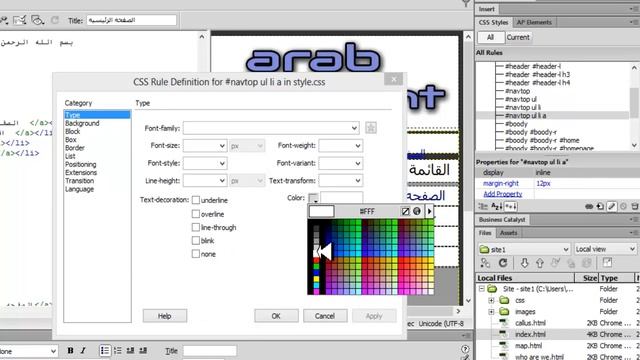Viewport: 640px width, 360px height.
Task: Select Background category in the list
Action: [x=82, y=123]
